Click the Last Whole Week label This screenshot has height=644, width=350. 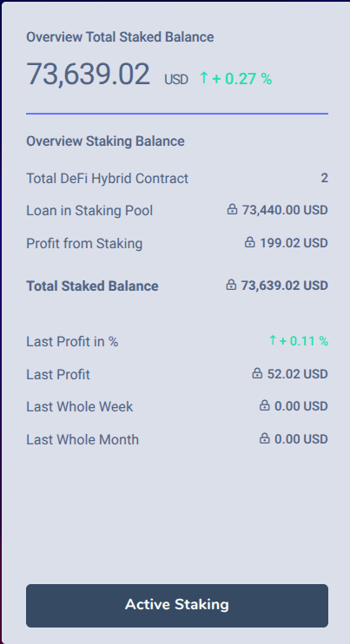click(80, 406)
